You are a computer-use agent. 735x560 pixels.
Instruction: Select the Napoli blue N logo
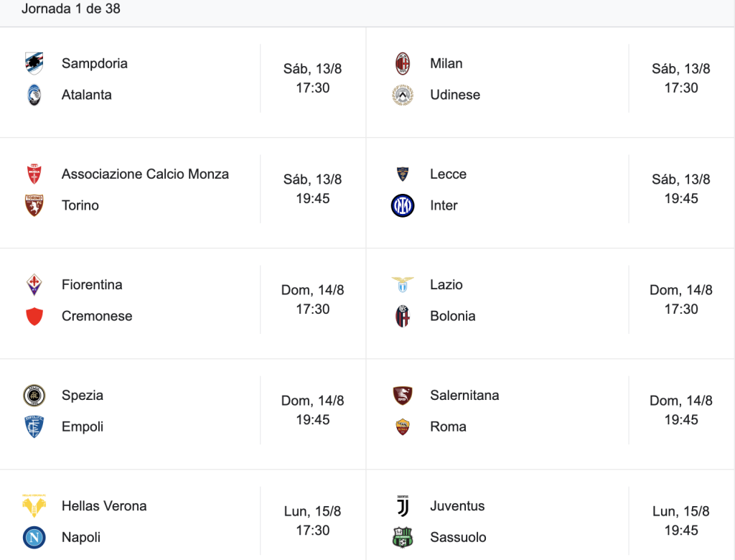[34, 538]
